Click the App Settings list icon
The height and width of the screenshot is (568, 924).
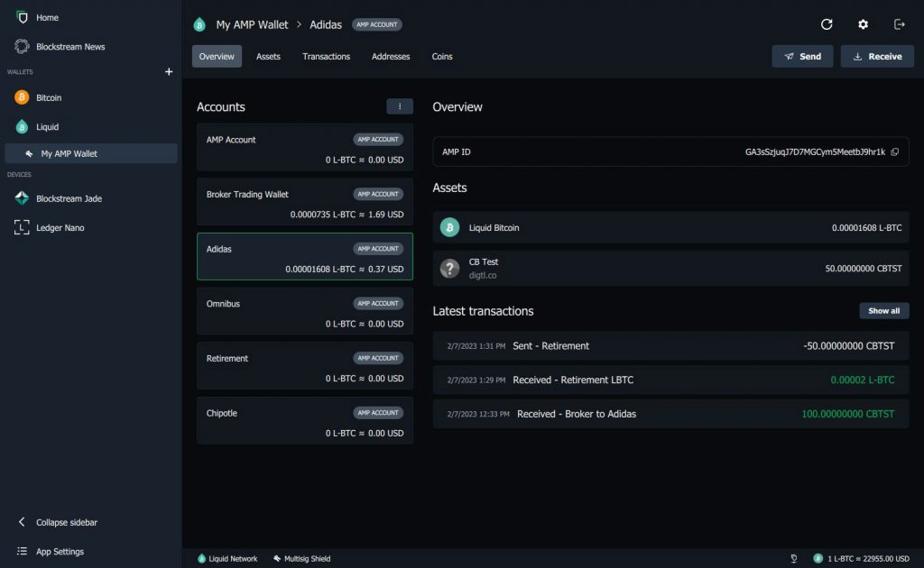[x=22, y=551]
